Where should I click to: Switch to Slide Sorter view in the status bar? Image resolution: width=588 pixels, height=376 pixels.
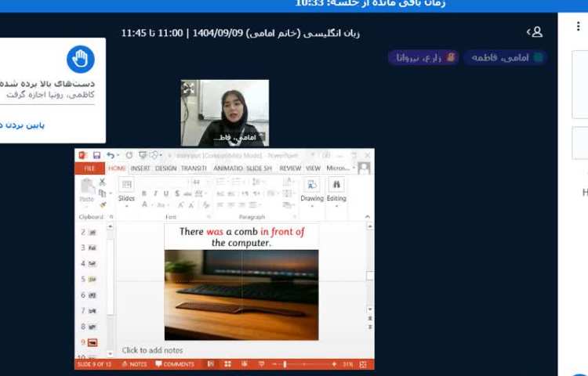227,364
